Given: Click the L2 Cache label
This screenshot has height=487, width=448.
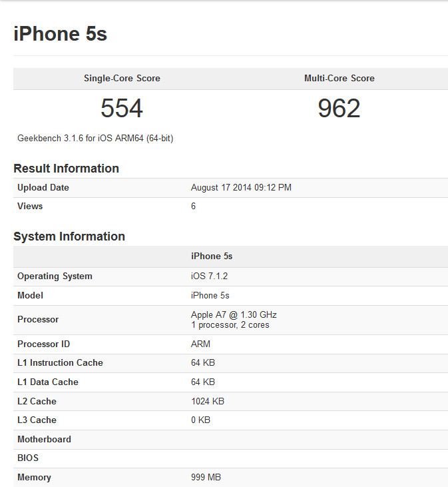Looking at the screenshot, I should pos(37,401).
